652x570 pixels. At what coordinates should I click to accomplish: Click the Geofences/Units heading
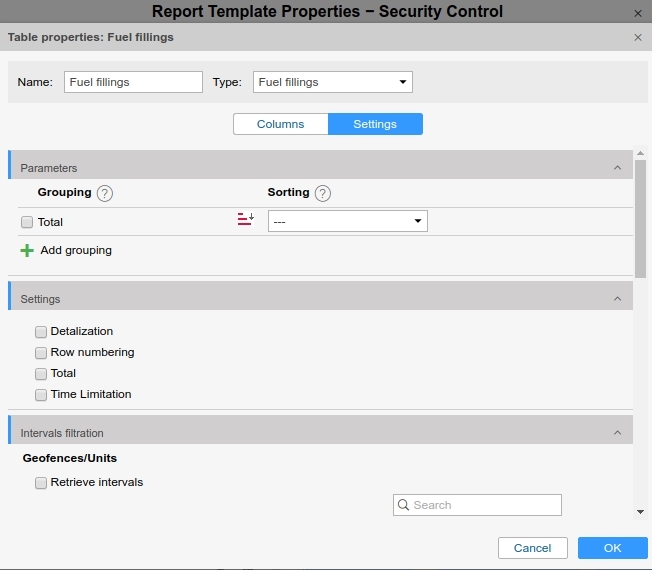pyautogui.click(x=69, y=458)
